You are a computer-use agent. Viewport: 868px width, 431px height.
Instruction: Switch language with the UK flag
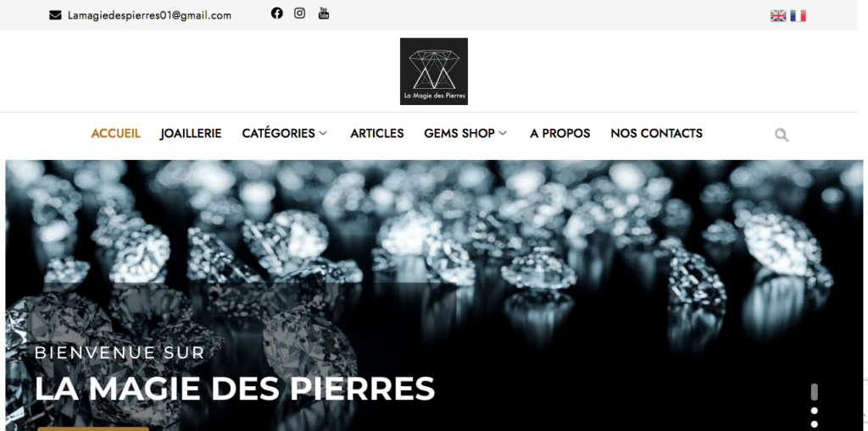coord(778,16)
